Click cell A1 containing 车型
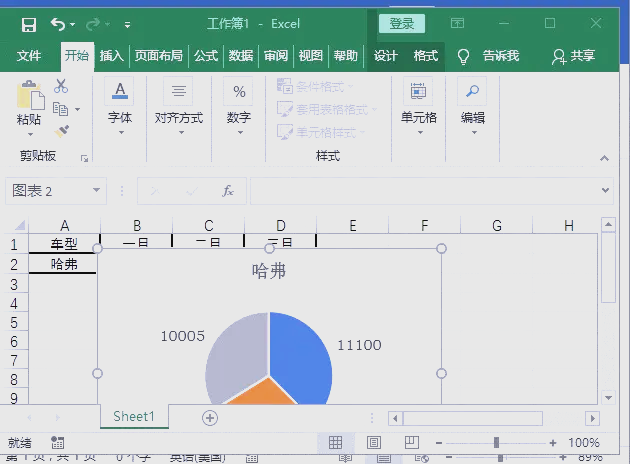This screenshot has width=630, height=464. (64, 243)
